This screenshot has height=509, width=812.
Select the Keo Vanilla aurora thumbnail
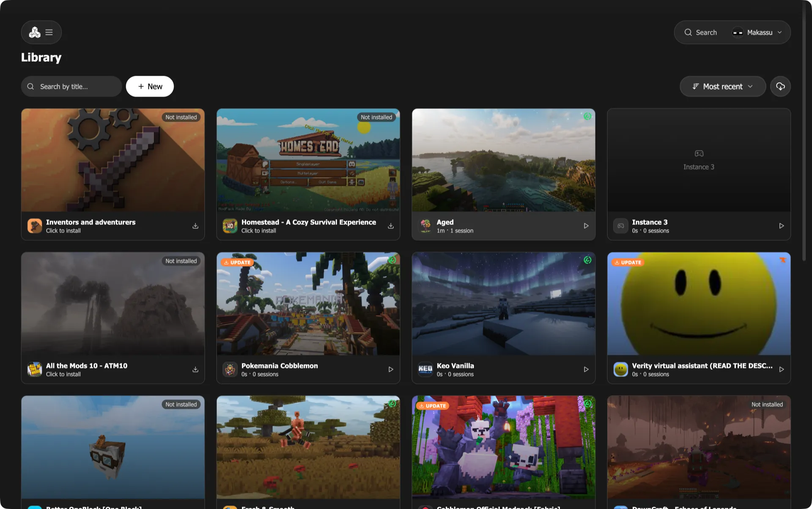click(x=503, y=304)
